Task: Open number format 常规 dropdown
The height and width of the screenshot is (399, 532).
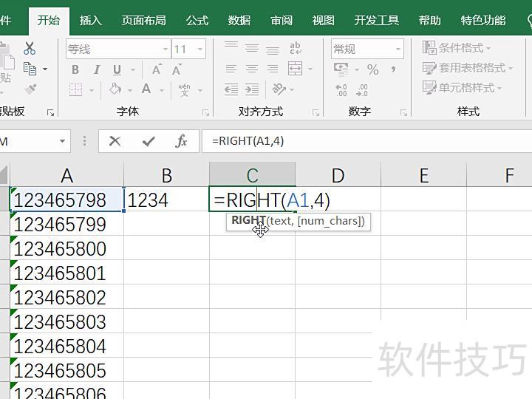Action: [398, 50]
